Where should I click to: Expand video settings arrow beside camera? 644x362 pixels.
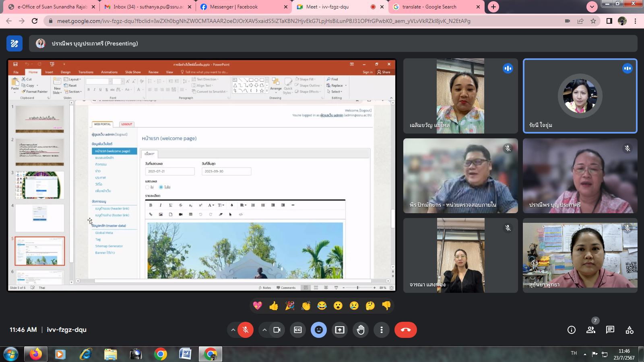point(264,330)
